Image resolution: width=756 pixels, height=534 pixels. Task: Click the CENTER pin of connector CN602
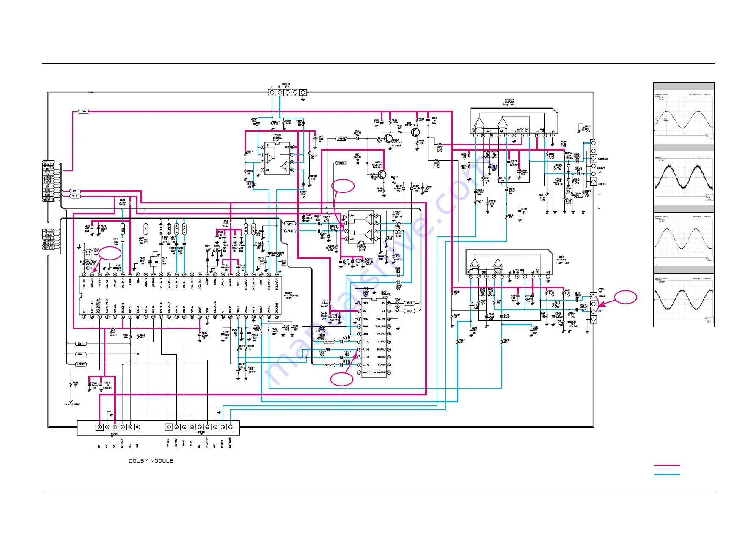593,182
